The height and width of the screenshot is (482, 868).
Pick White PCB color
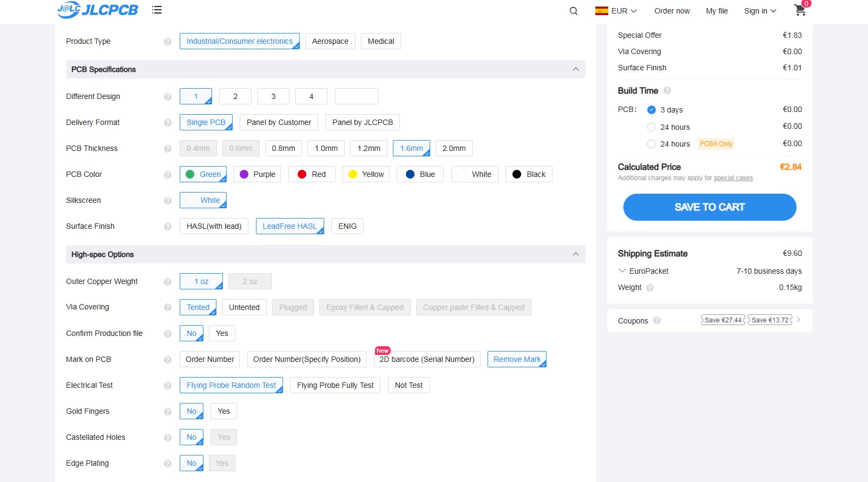475,174
